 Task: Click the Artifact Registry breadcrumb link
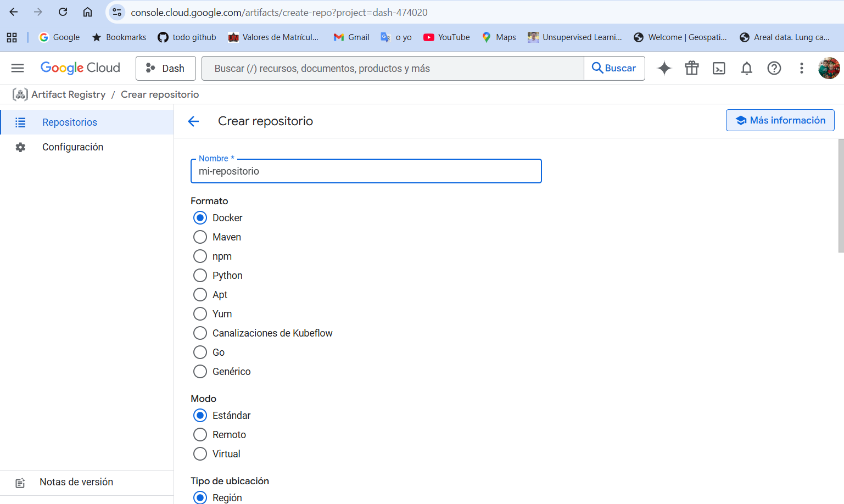[x=68, y=94]
